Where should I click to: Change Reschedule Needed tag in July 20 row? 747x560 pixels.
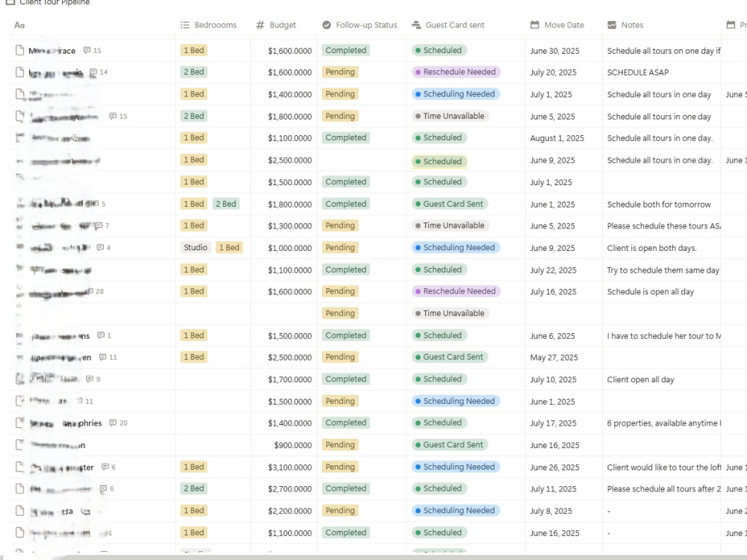(x=456, y=72)
